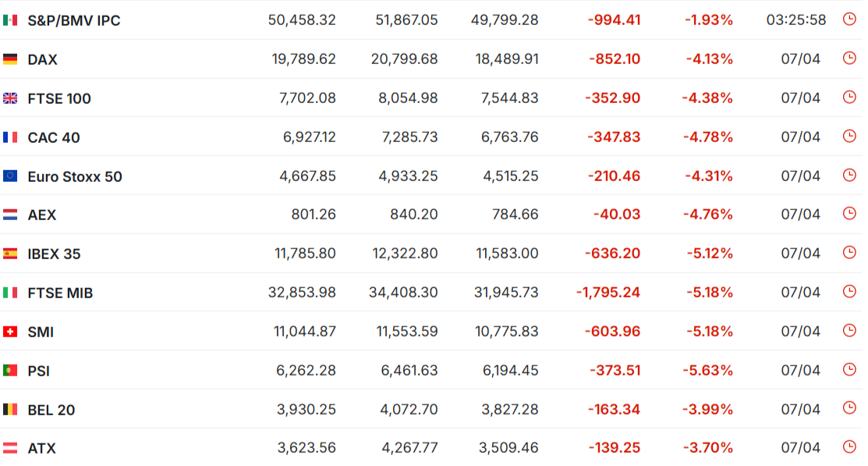Image resolution: width=868 pixels, height=466 pixels.
Task: Click the Swiss flag icon beside SMI
Action: click(x=10, y=332)
